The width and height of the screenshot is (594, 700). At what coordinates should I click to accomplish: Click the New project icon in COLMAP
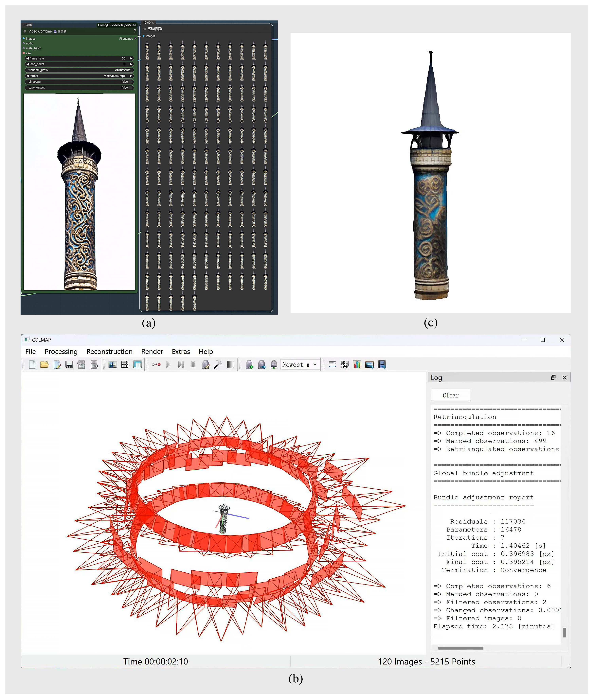point(32,364)
